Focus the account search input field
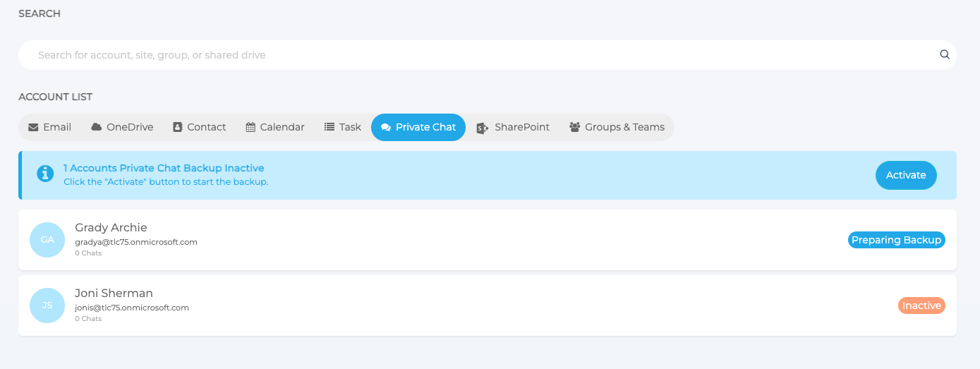 480,55
